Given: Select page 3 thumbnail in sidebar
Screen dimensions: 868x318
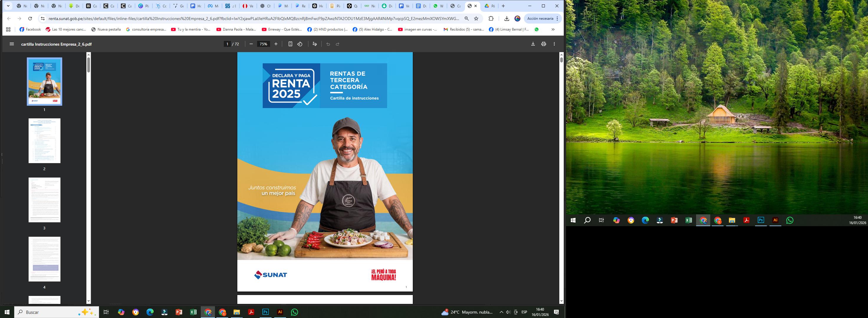Looking at the screenshot, I should [45, 200].
